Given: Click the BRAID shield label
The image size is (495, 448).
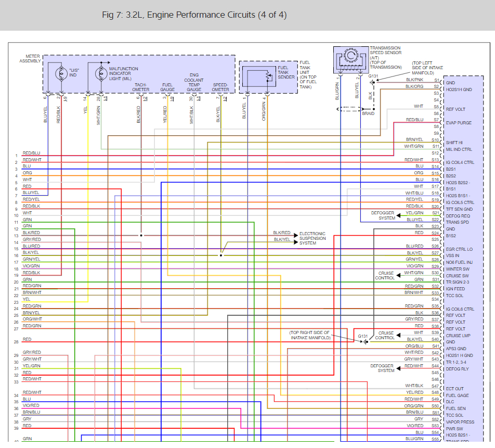Looking at the screenshot, I should [368, 113].
